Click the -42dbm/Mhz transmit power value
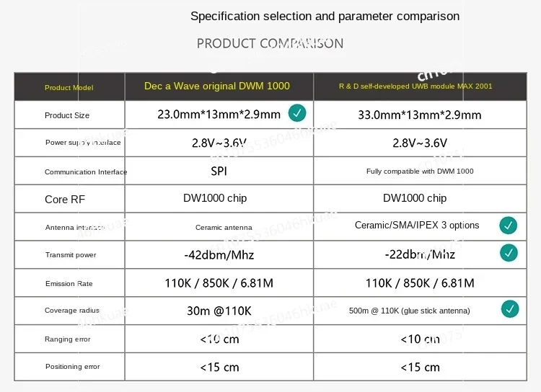Screen dimensions: 541x392 pos(219,255)
